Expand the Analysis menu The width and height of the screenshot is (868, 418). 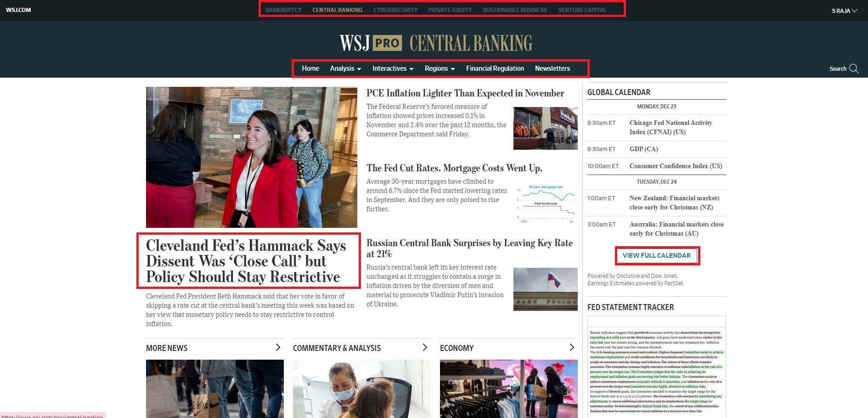[x=345, y=68]
